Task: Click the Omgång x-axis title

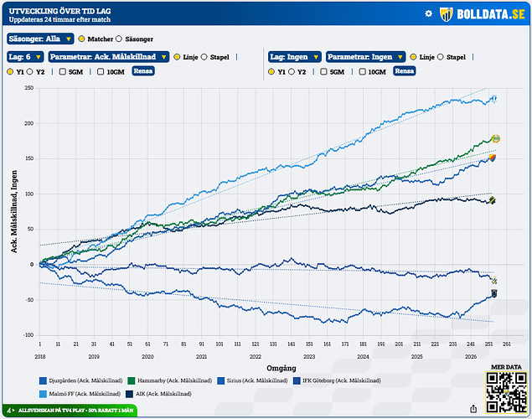Action: click(x=281, y=368)
